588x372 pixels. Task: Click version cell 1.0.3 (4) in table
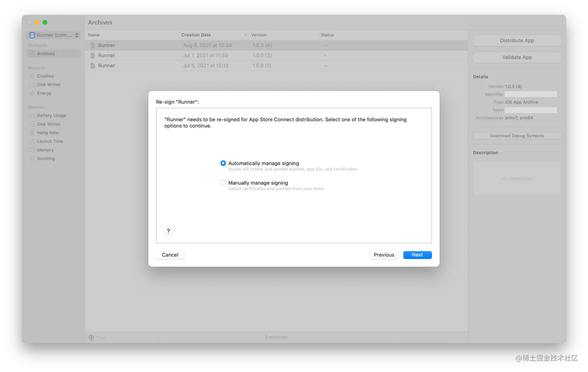pyautogui.click(x=262, y=45)
